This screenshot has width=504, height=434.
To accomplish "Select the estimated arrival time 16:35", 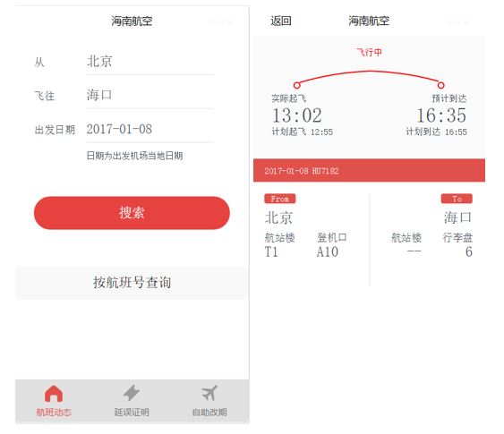I will (x=441, y=115).
